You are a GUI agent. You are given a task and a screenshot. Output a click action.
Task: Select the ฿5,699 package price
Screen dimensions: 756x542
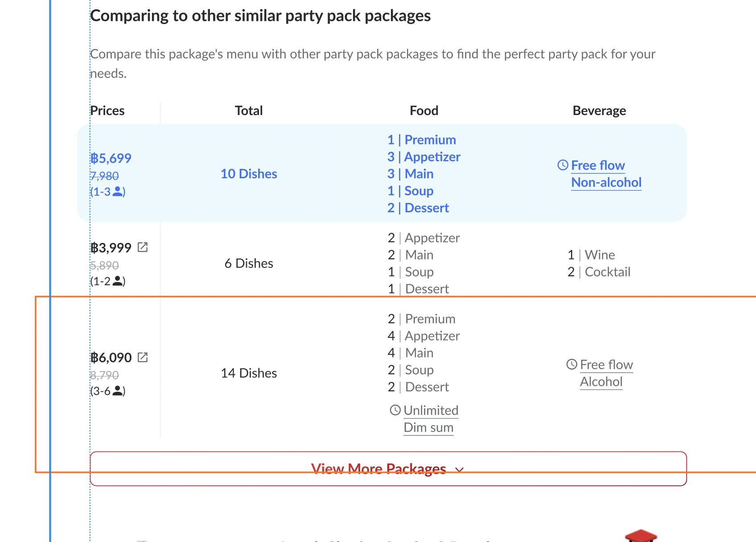tap(111, 158)
